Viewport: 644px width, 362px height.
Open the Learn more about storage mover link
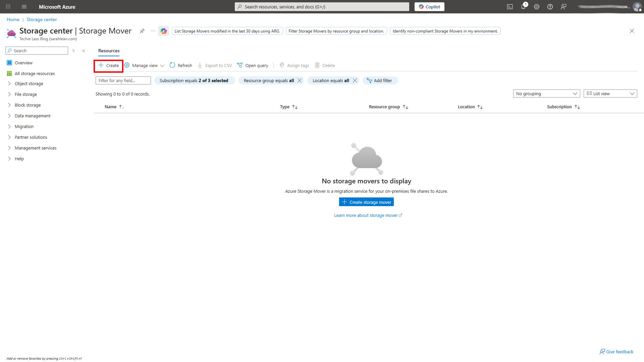coord(366,215)
